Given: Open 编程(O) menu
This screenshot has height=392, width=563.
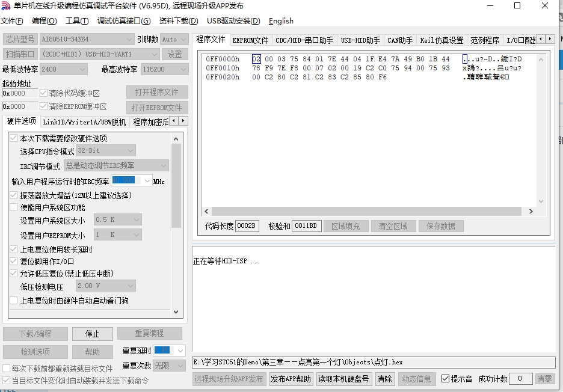Looking at the screenshot, I should click(44, 21).
